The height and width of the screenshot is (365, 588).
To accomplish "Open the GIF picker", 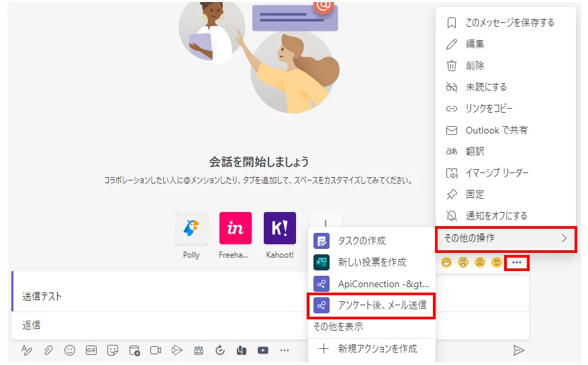I will 91,350.
